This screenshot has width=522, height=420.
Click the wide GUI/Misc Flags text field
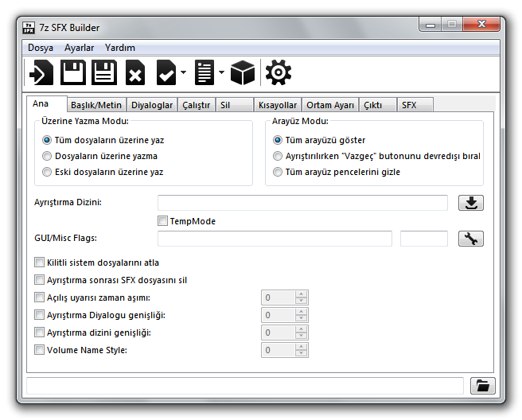[275, 239]
